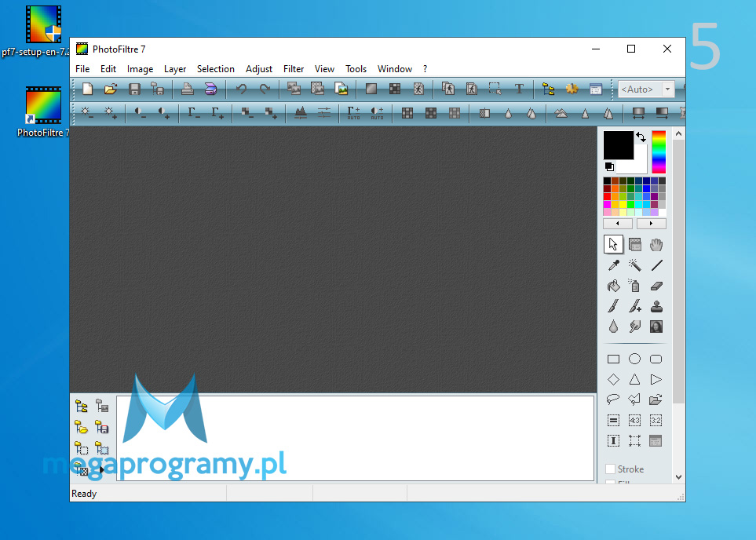
Task: Open the histogram levels icon
Action: pos(301,113)
